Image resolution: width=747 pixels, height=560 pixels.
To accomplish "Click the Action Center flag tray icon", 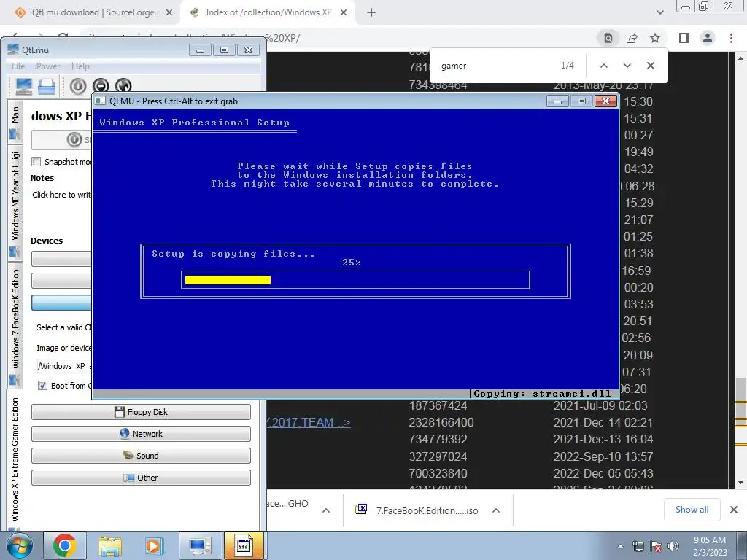I will coord(656,546).
